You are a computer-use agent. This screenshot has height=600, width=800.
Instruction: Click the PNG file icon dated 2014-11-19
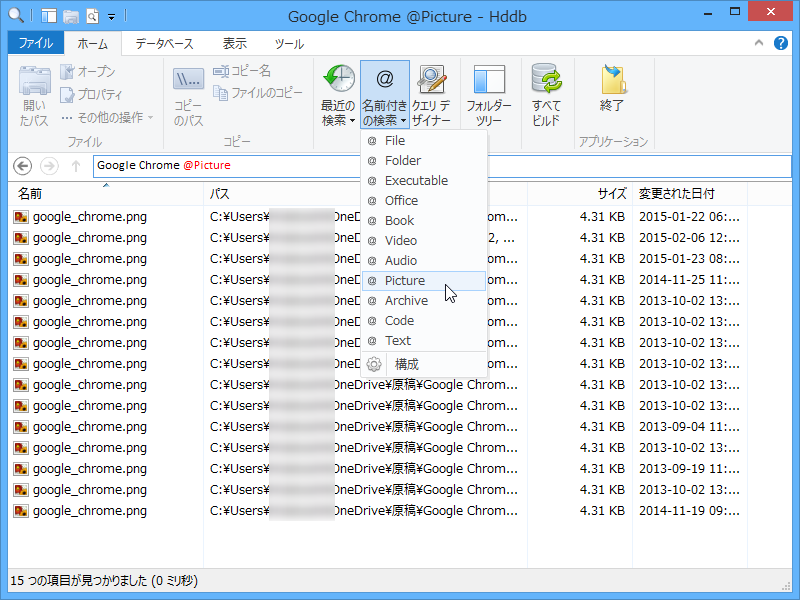coord(21,510)
